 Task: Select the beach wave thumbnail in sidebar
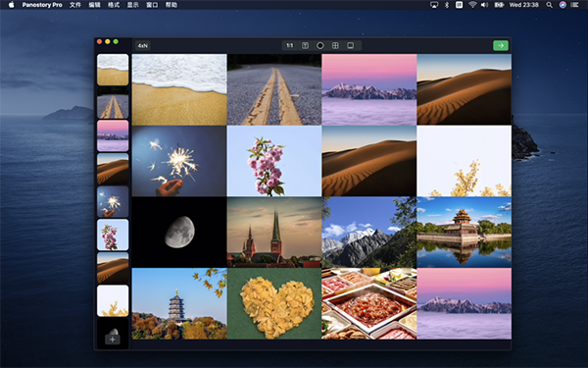(x=113, y=70)
